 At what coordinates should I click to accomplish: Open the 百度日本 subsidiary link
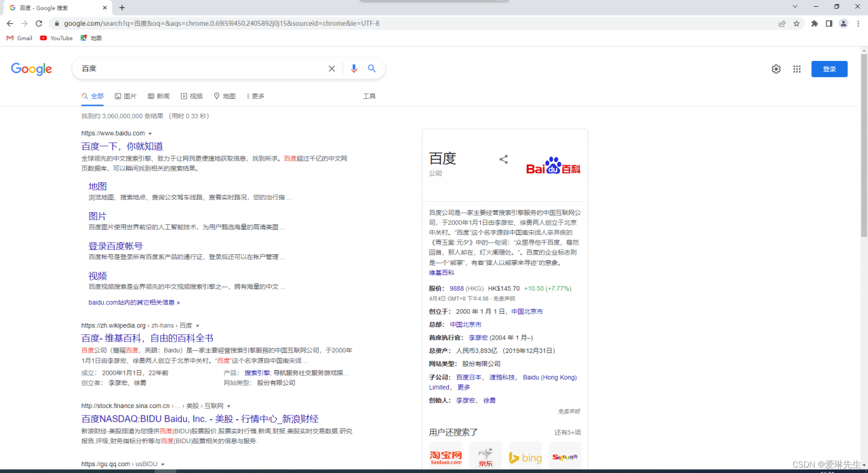pos(469,377)
